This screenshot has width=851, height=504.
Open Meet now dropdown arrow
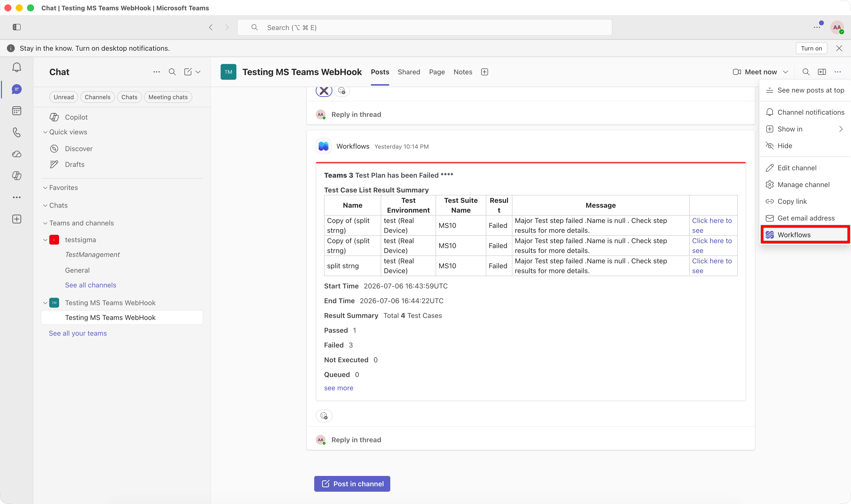click(x=786, y=72)
